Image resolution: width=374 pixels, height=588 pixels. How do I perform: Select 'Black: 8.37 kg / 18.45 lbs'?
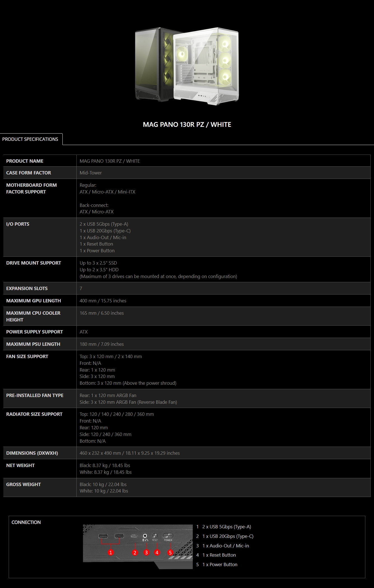[105, 465]
